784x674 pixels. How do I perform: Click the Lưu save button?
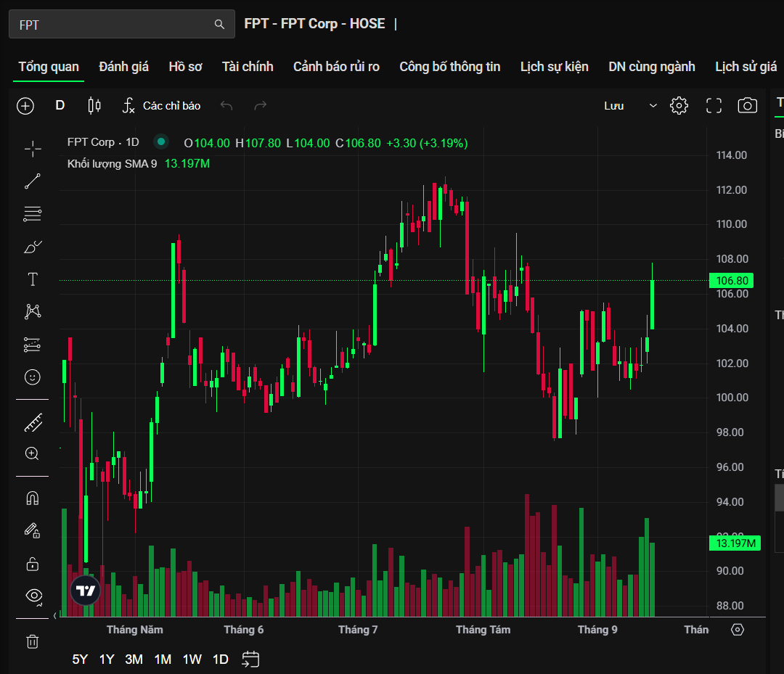click(x=613, y=106)
